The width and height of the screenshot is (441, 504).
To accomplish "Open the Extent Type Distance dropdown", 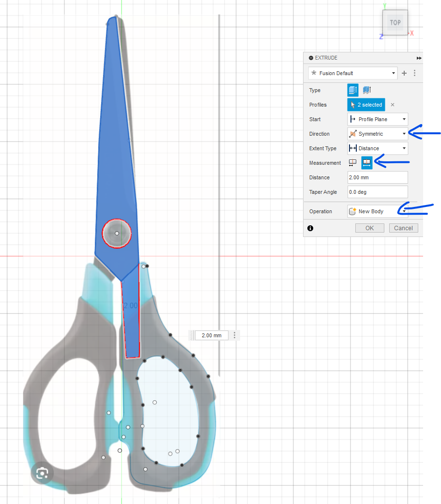I will (x=378, y=148).
